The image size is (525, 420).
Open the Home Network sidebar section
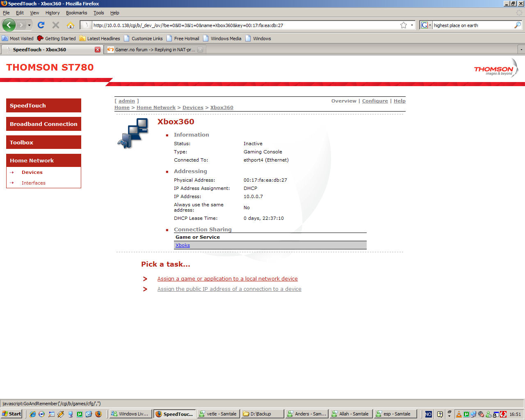(x=43, y=160)
